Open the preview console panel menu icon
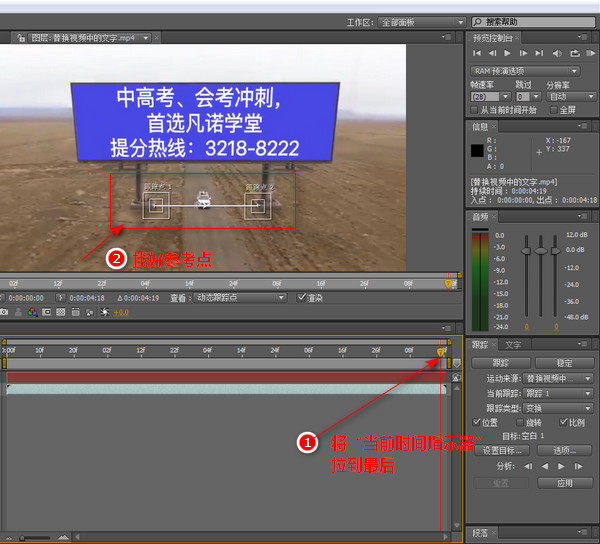The width and height of the screenshot is (600, 544). pyautogui.click(x=583, y=37)
